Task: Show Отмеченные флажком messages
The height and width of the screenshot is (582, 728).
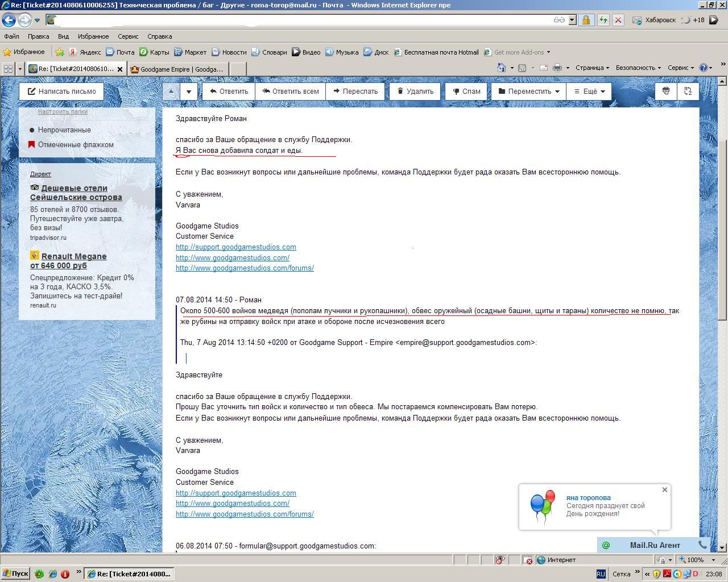Action: point(72,145)
